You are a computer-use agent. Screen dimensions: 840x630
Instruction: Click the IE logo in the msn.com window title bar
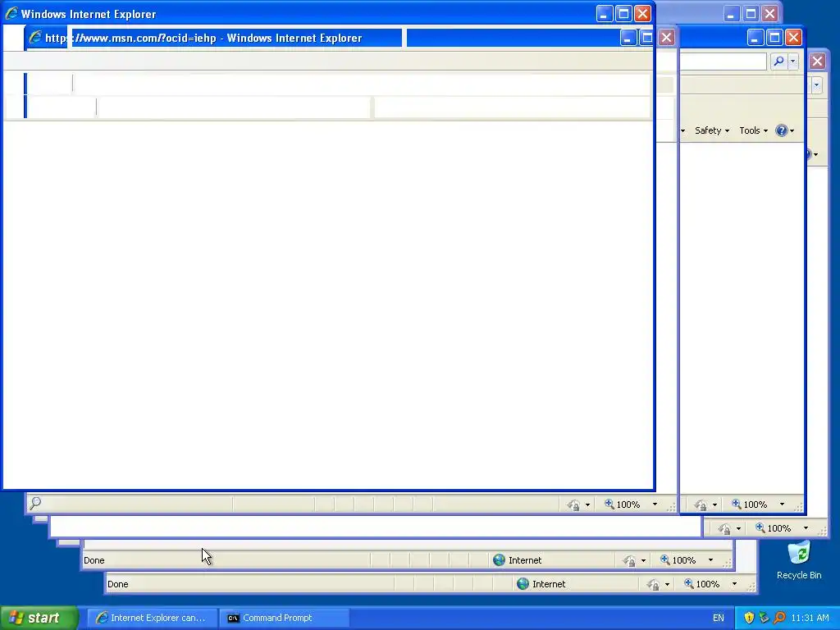(x=35, y=37)
